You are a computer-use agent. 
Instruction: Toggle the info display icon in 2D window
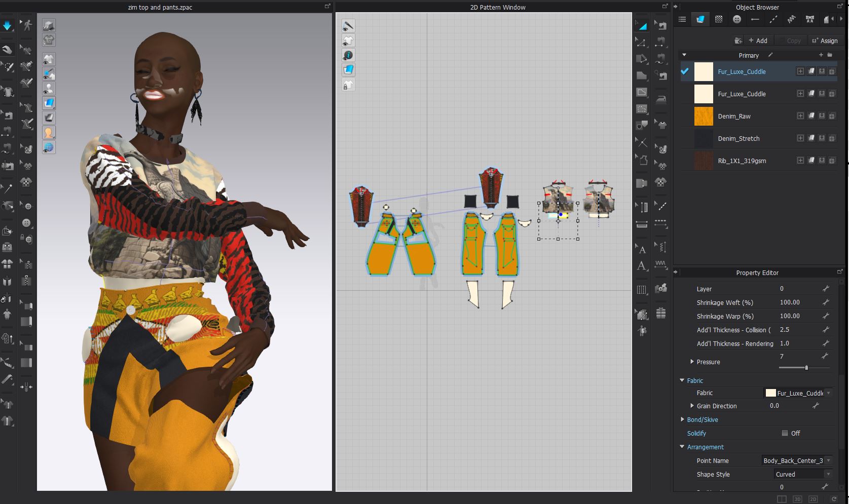pos(348,55)
